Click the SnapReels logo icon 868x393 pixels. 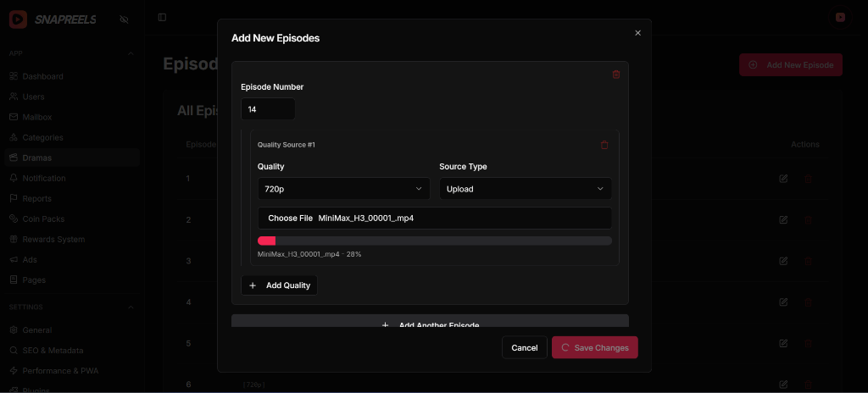(19, 19)
